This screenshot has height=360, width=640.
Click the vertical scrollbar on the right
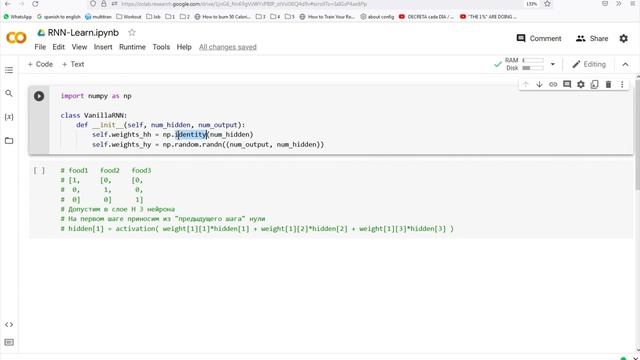[637, 133]
